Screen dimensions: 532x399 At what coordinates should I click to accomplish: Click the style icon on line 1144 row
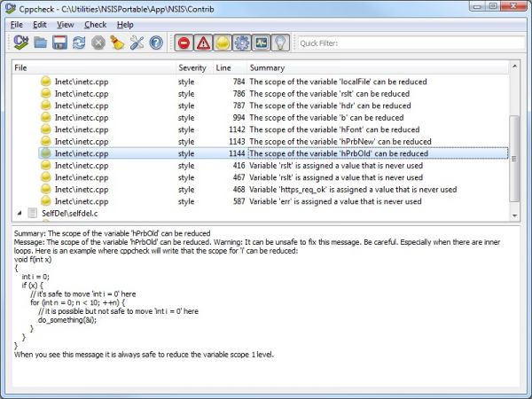pos(46,153)
